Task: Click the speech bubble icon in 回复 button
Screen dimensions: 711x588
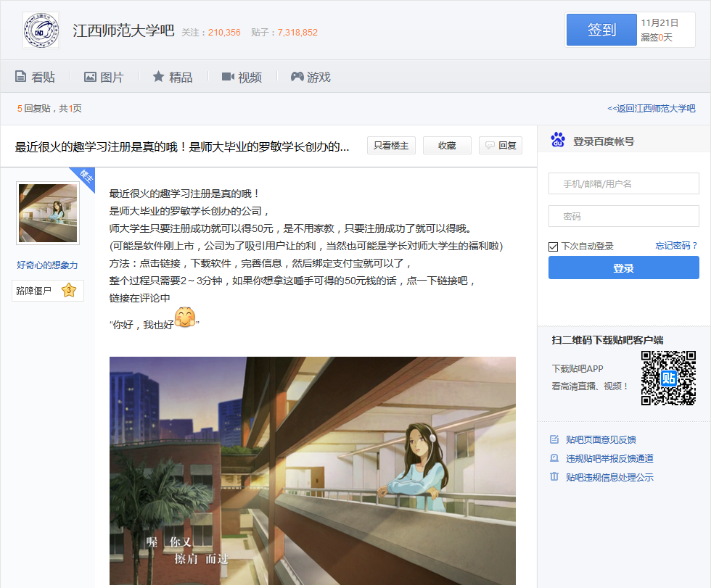Action: click(x=490, y=146)
